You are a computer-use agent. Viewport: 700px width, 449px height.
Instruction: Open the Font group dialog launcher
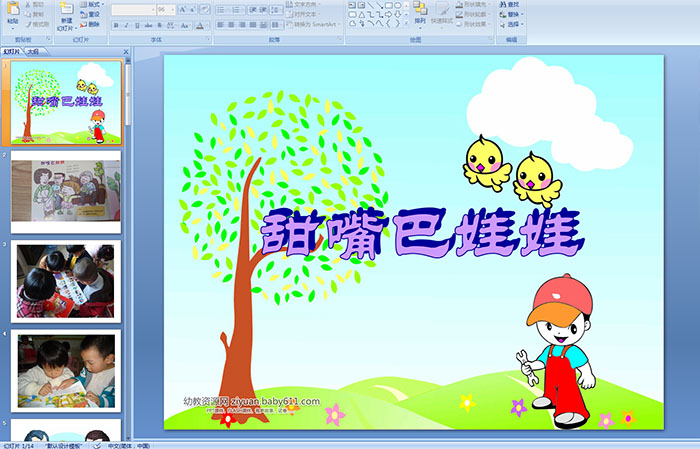click(x=208, y=39)
